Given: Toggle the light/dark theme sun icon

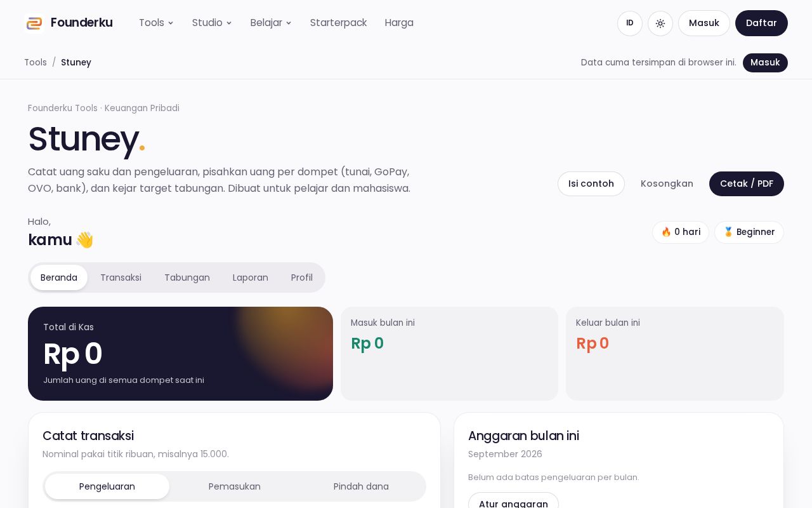Looking at the screenshot, I should tap(660, 23).
